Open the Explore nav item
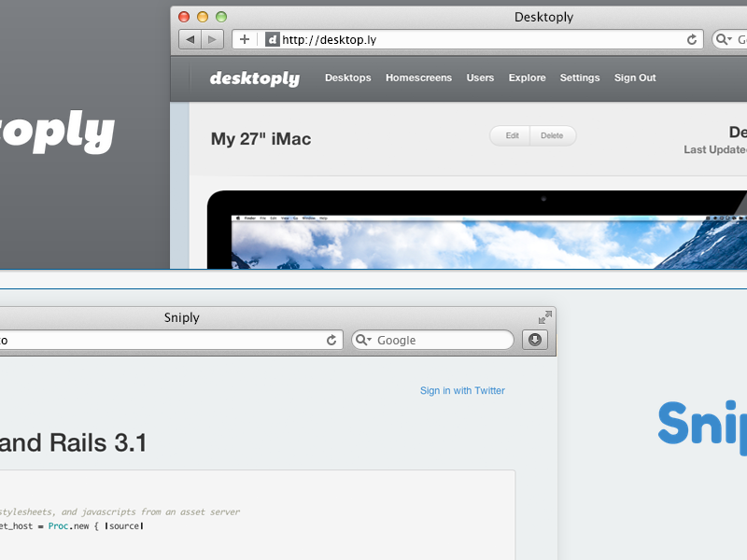 tap(527, 77)
